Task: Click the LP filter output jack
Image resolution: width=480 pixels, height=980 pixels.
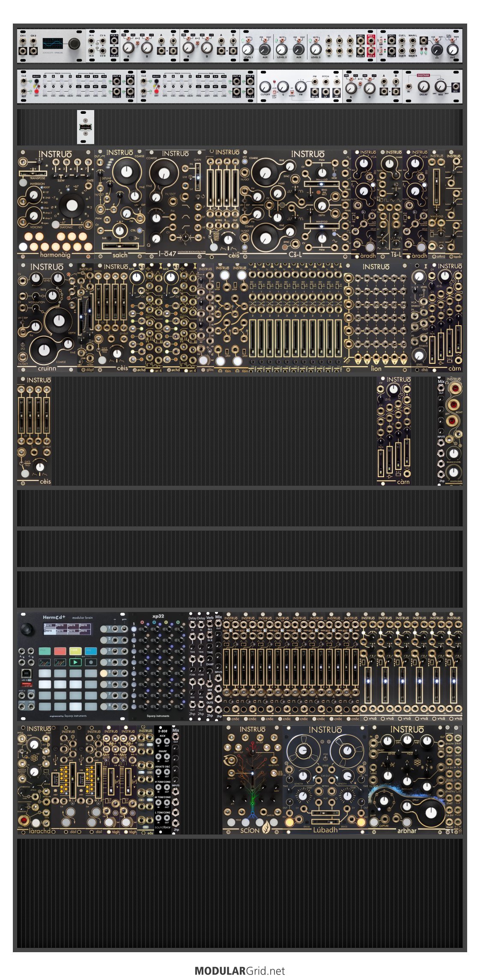Action: click(x=326, y=91)
